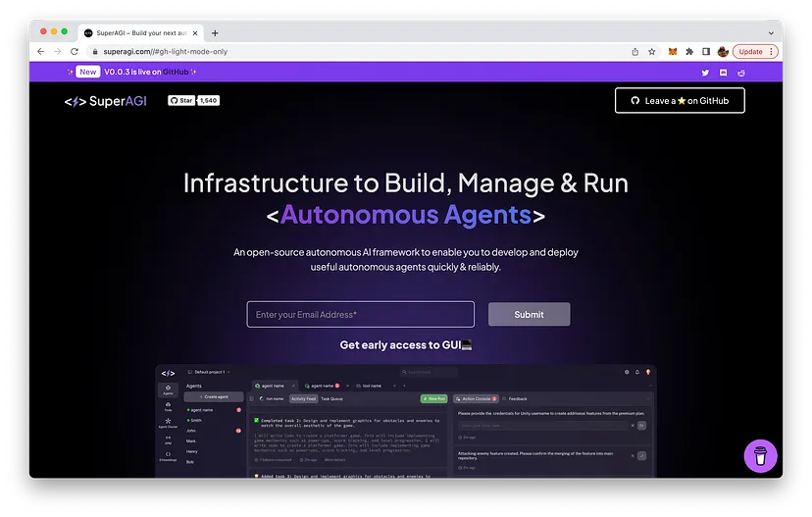Open the Twitter icon in the banner
The image size is (812, 517).
705,73
